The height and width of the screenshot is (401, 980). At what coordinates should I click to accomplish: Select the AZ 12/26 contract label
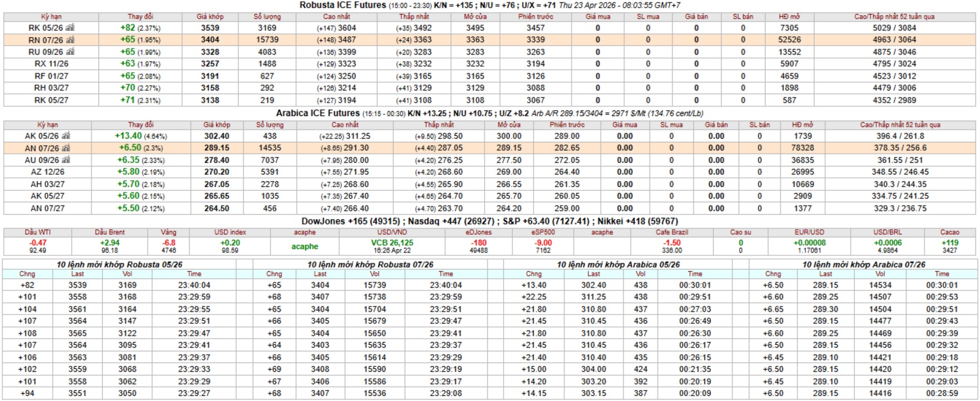coord(47,172)
